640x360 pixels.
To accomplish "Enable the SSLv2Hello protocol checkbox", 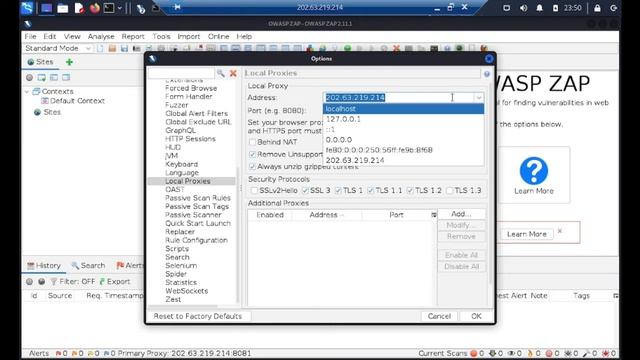I will [254, 191].
